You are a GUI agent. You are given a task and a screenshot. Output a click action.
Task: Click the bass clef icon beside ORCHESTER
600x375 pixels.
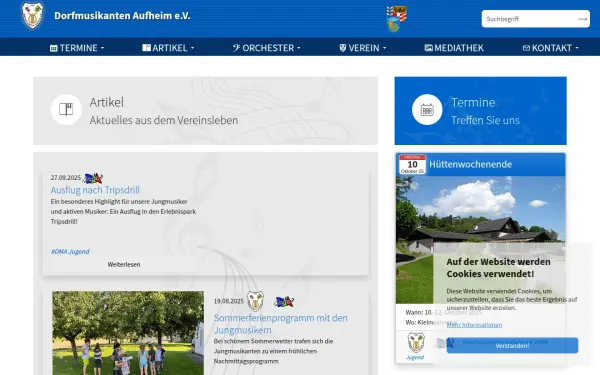(236, 48)
